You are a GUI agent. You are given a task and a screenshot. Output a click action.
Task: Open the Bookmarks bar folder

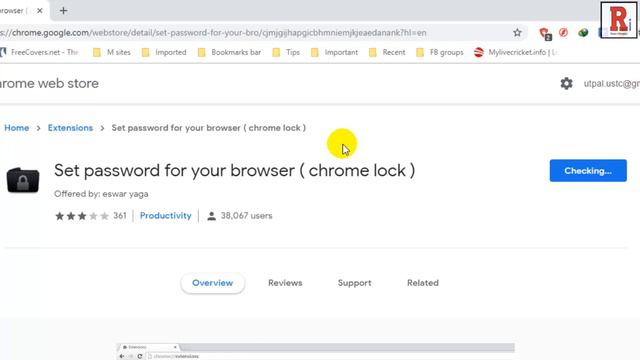point(229,52)
